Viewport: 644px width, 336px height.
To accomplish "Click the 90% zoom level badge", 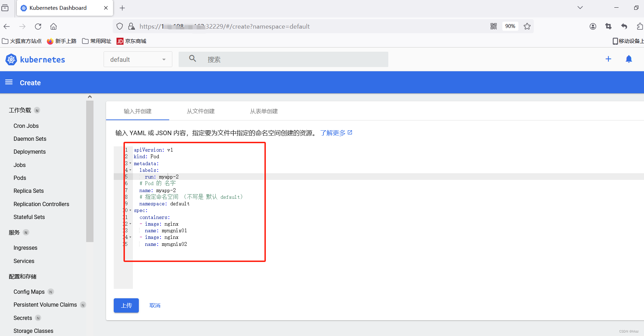I will [510, 26].
